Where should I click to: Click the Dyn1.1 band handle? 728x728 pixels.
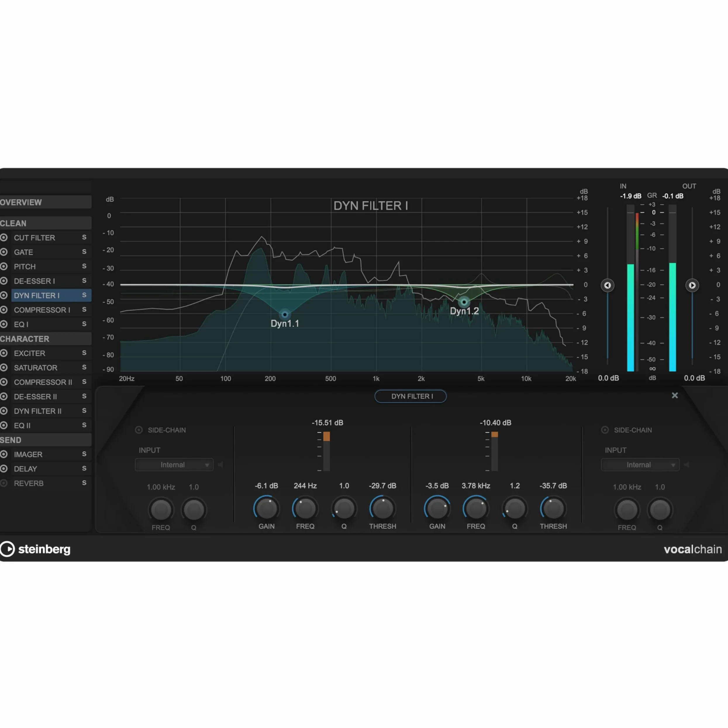click(x=285, y=314)
